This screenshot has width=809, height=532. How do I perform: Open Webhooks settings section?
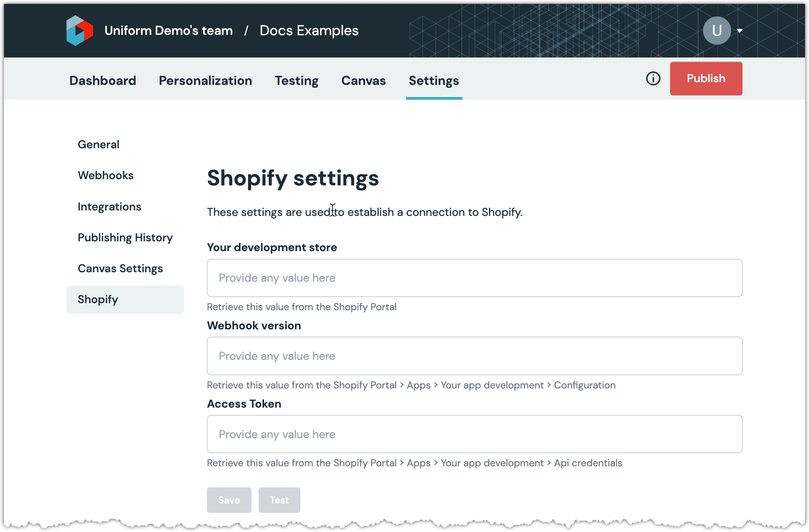(106, 175)
